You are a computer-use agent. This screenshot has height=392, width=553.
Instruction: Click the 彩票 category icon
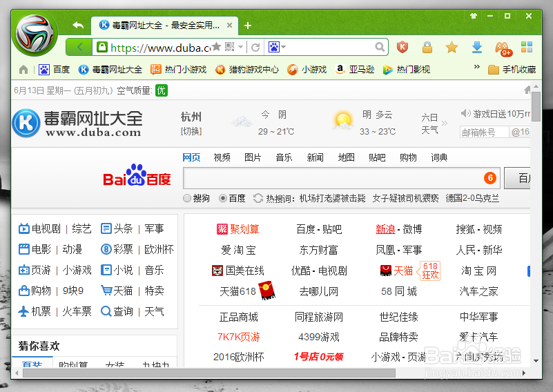106,249
